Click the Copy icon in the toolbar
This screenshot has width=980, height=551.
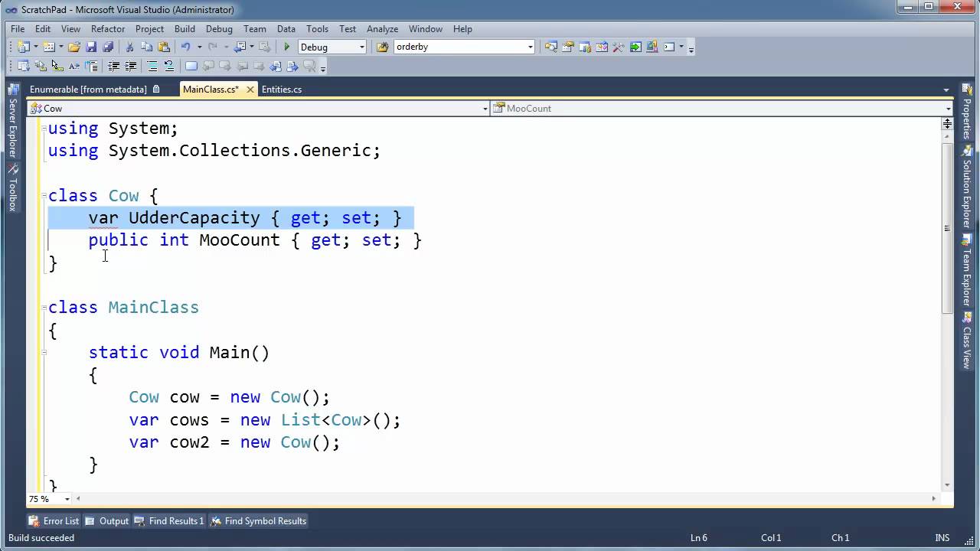(x=146, y=47)
